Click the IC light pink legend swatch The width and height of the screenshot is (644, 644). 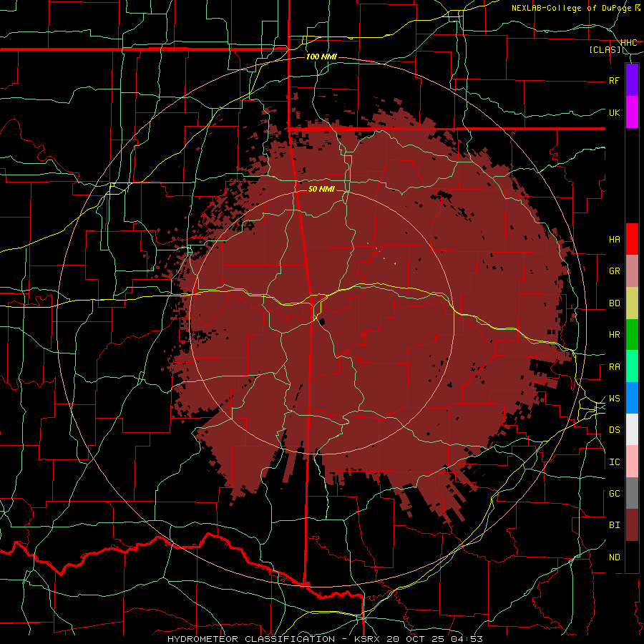click(632, 462)
